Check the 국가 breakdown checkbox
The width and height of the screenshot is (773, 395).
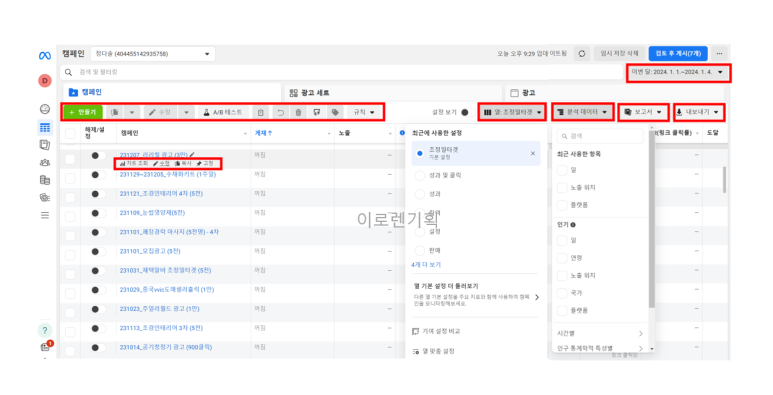562,293
